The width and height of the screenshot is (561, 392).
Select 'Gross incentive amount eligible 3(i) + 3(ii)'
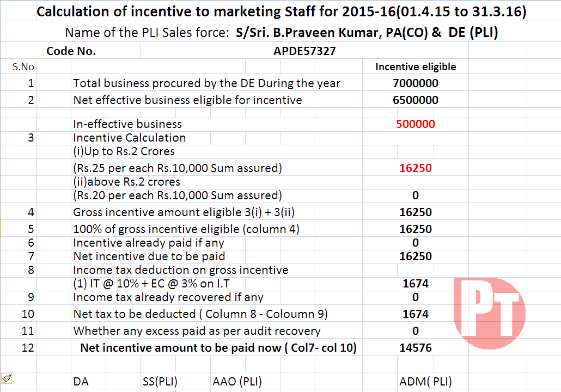point(184,212)
